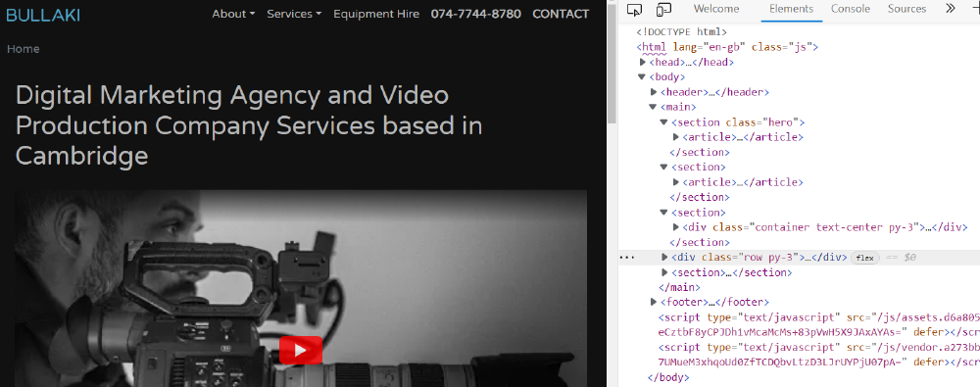Open the Services dropdown menu
This screenshot has height=387, width=980.
294,14
